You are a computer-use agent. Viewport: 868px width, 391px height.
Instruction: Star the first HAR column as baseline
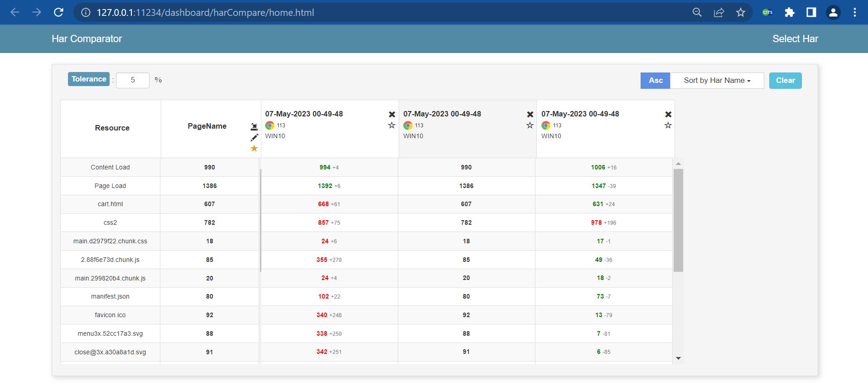(x=392, y=125)
